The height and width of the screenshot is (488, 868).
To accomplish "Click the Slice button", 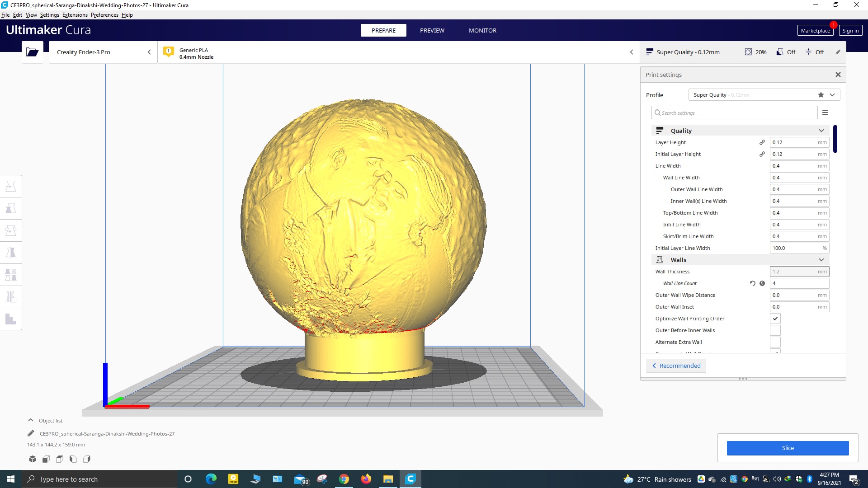I will pyautogui.click(x=788, y=448).
